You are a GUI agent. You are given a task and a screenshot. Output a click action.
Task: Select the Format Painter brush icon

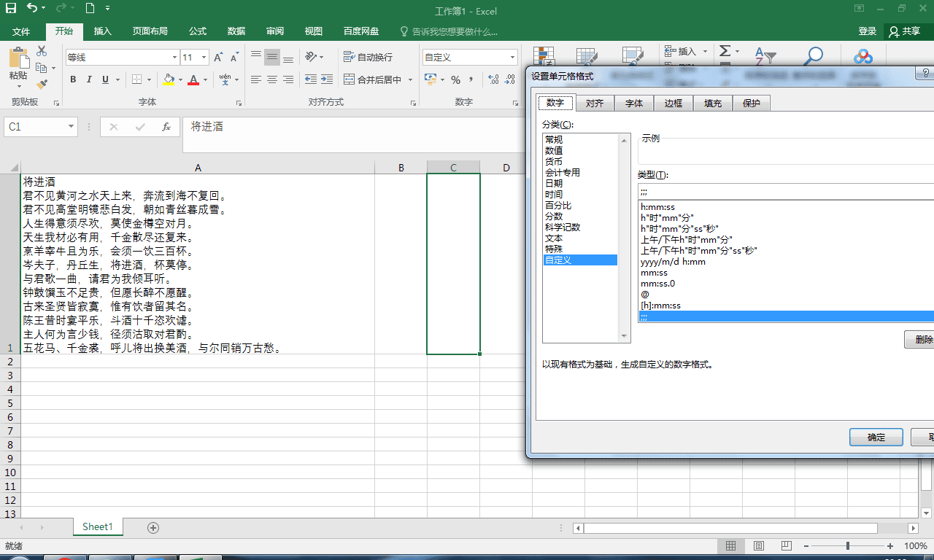pyautogui.click(x=42, y=84)
